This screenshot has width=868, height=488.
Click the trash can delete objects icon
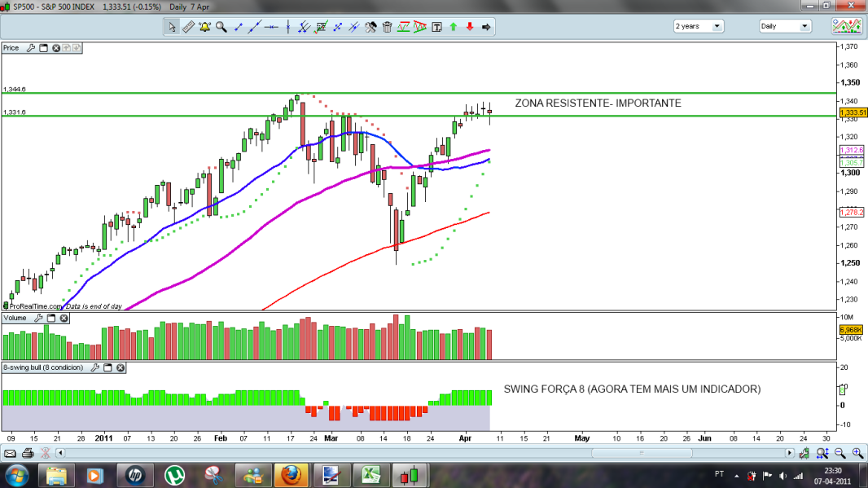pos(387,27)
